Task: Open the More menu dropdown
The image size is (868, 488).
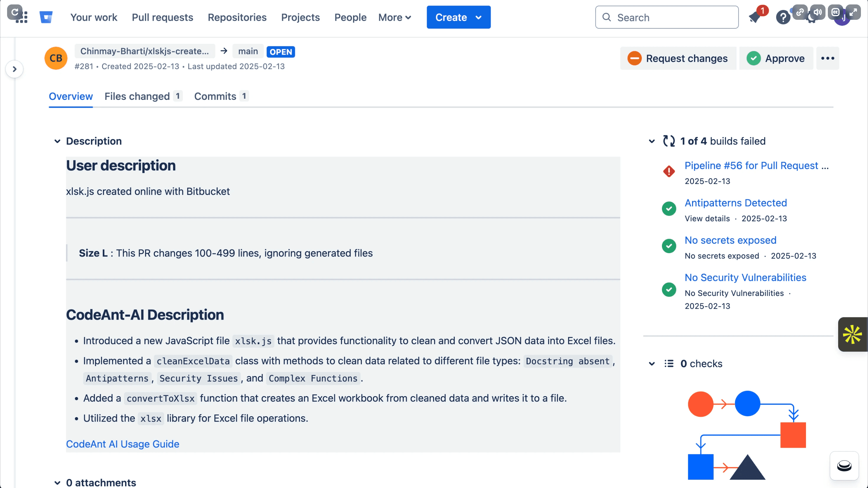Action: pos(394,17)
